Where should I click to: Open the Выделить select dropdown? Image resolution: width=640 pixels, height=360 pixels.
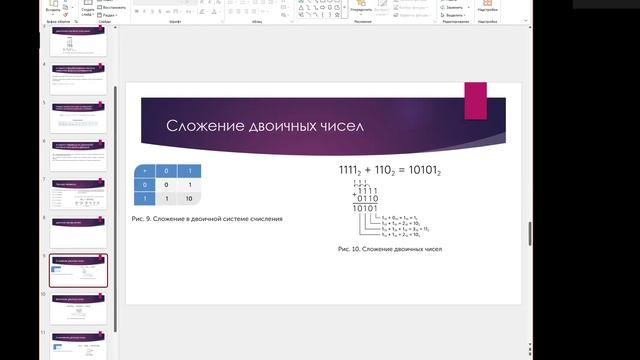(453, 15)
